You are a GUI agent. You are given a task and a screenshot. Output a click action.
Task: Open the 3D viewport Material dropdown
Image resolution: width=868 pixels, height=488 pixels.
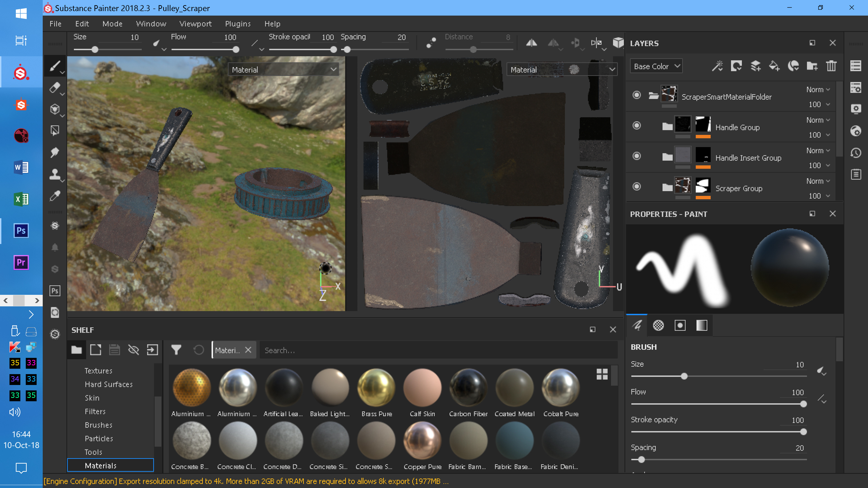(x=284, y=69)
